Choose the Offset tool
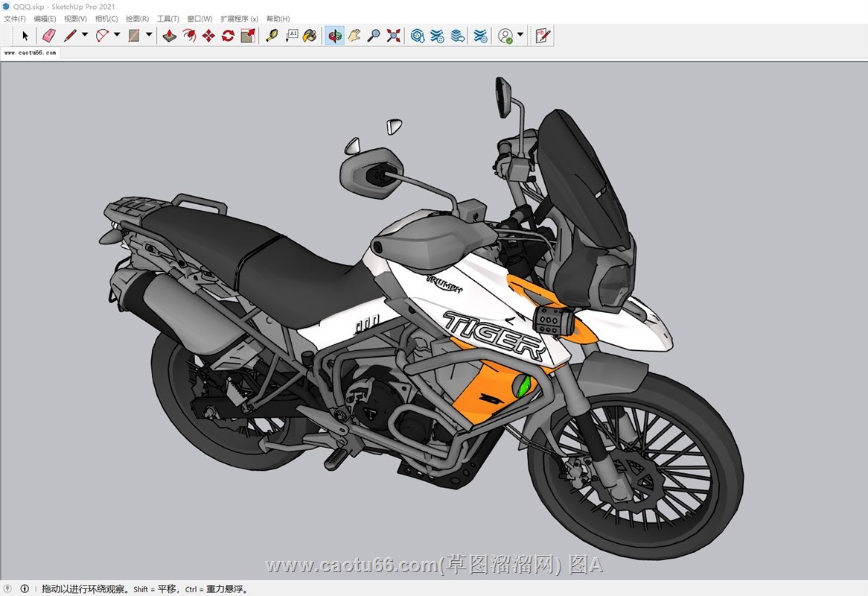The height and width of the screenshot is (596, 868). [x=189, y=36]
